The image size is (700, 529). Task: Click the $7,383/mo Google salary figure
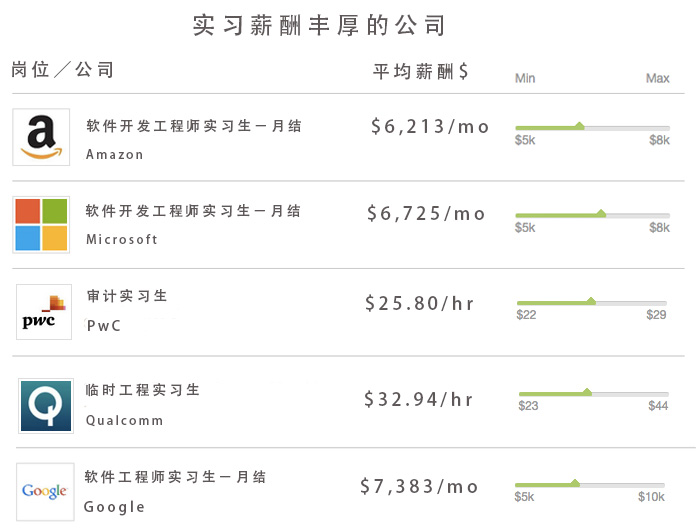(x=420, y=487)
